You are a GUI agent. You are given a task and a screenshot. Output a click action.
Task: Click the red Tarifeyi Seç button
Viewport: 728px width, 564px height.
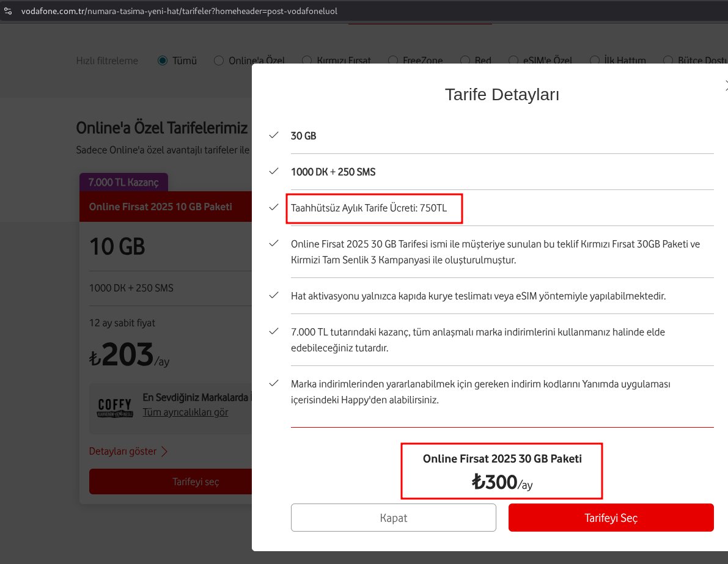click(x=611, y=518)
